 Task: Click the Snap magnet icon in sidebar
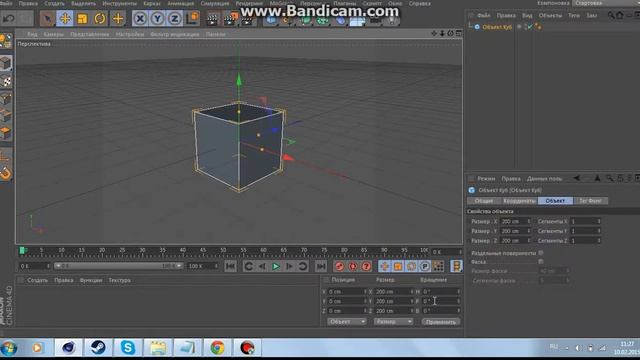coord(6,173)
